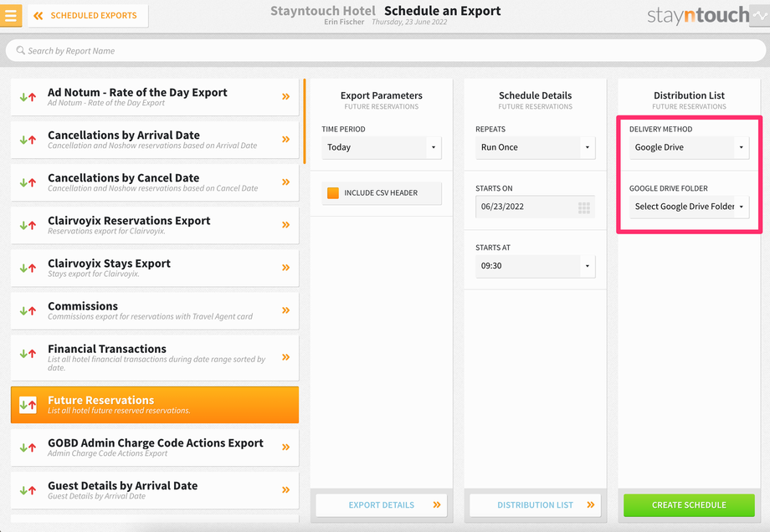
Task: Open the Time Period dropdown showing Today
Action: [x=382, y=147]
